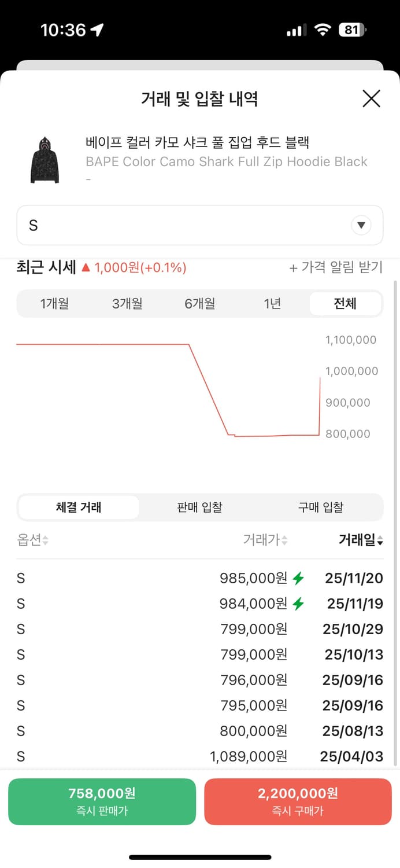Click the lightning fast-delivery icon next to 985,000원
This screenshot has width=400, height=868.
coord(299,578)
